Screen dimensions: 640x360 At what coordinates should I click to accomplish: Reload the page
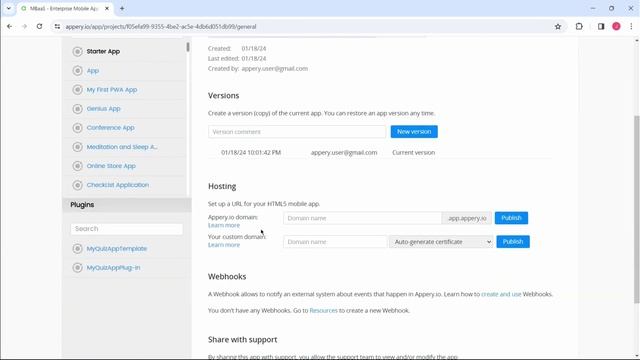coord(39,27)
